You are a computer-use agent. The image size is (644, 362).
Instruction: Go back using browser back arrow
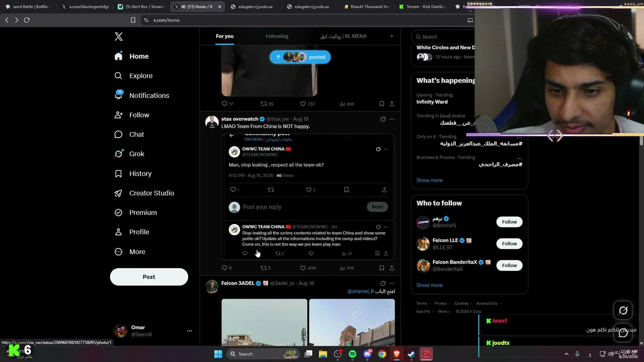pos(7,20)
